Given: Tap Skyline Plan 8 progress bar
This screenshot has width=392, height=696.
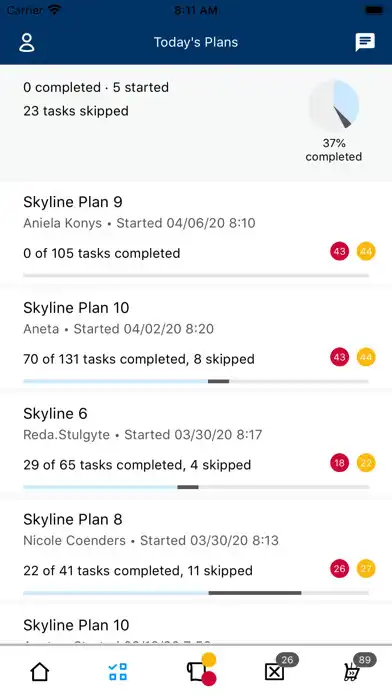Looking at the screenshot, I should coord(196,593).
